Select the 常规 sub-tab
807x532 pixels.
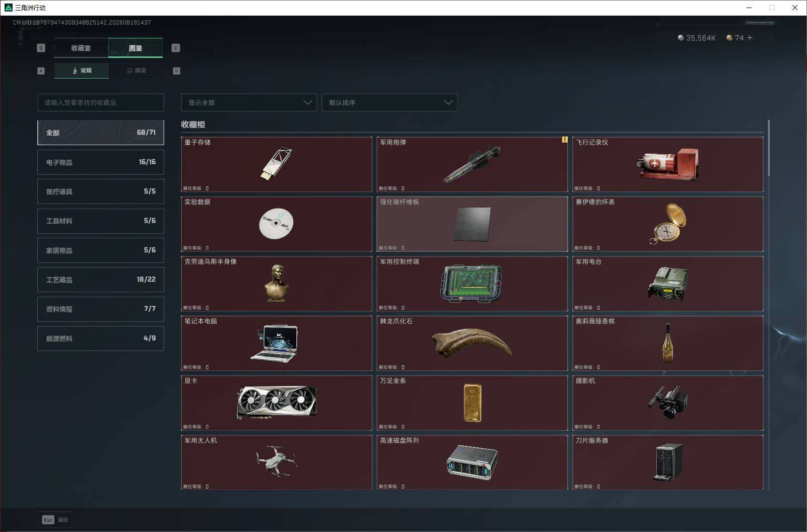pyautogui.click(x=82, y=71)
